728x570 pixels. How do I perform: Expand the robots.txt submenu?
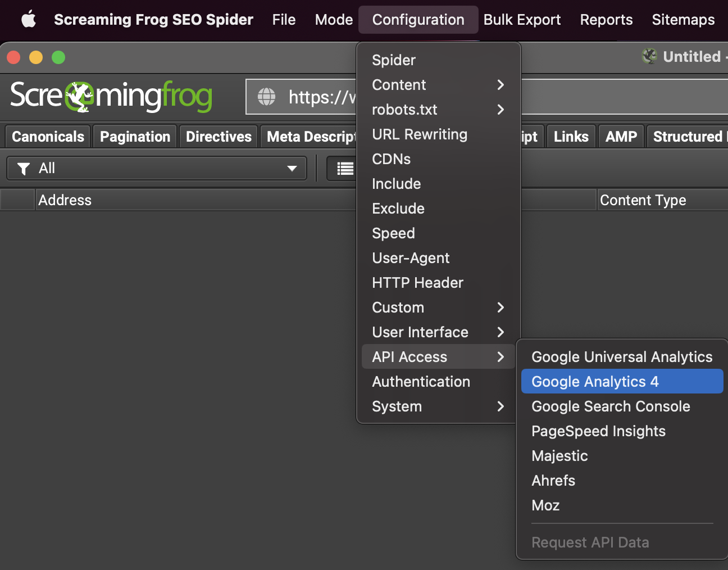tap(500, 110)
